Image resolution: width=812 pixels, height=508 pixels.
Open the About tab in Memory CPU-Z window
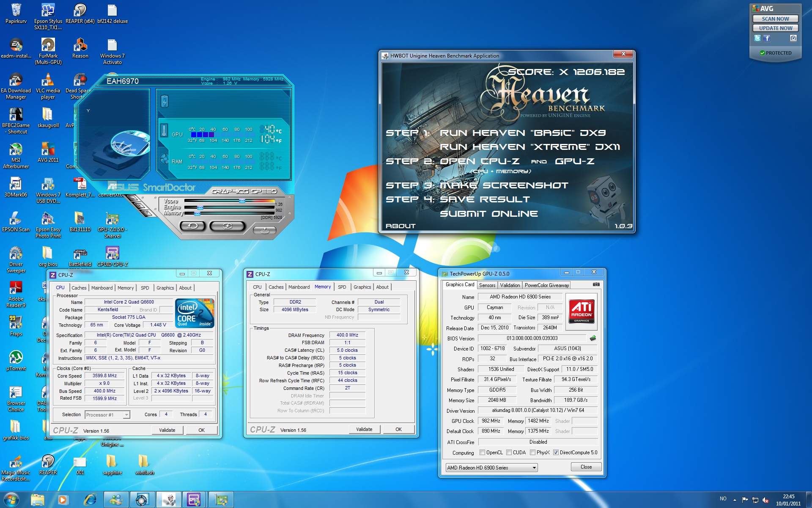tap(382, 287)
